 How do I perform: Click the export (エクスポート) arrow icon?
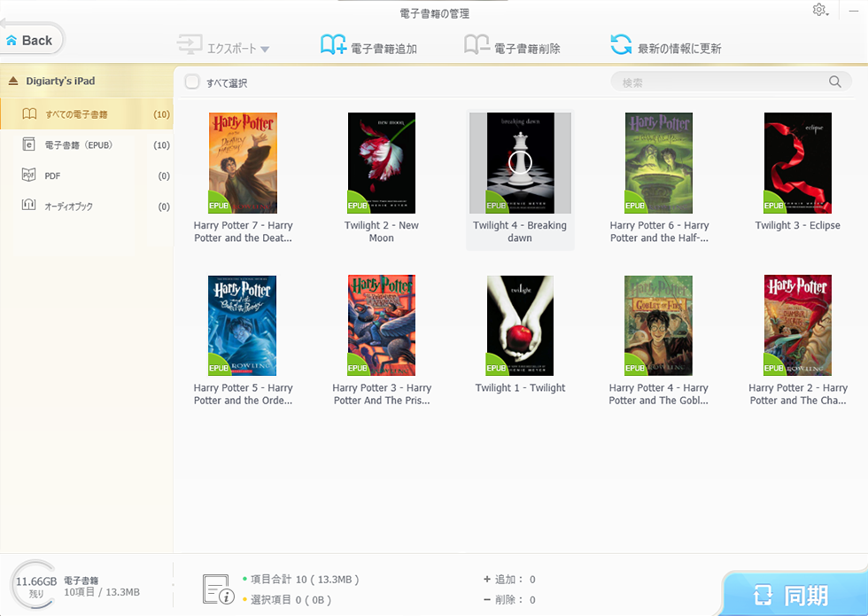pyautogui.click(x=190, y=45)
